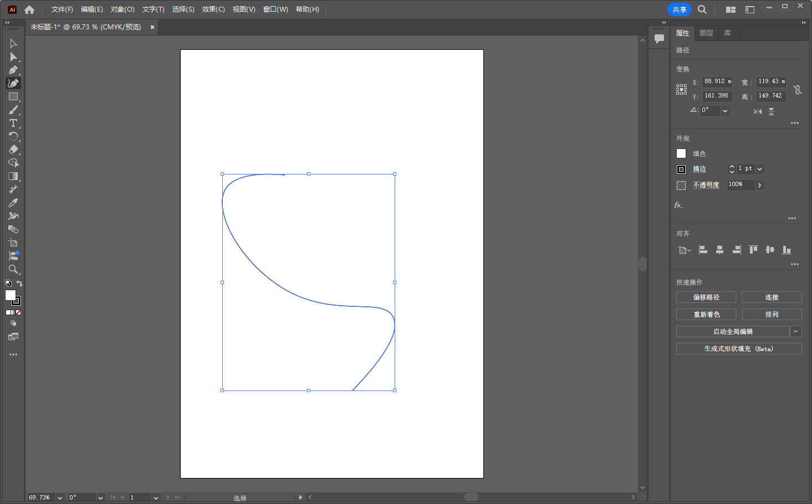This screenshot has height=504, width=812.
Task: Switch to the 图层 panel tab
Action: [x=706, y=33]
